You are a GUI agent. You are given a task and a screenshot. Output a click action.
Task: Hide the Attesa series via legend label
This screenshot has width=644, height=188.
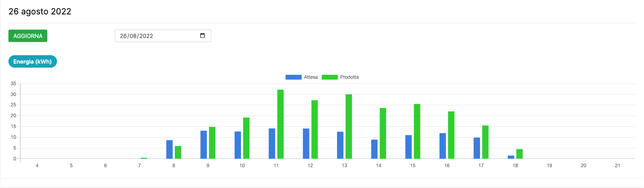click(x=311, y=77)
